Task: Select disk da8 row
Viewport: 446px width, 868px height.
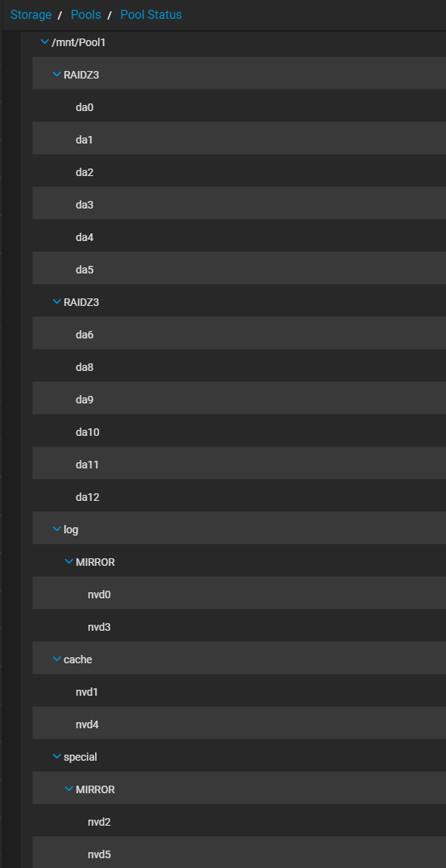Action: pyautogui.click(x=238, y=367)
